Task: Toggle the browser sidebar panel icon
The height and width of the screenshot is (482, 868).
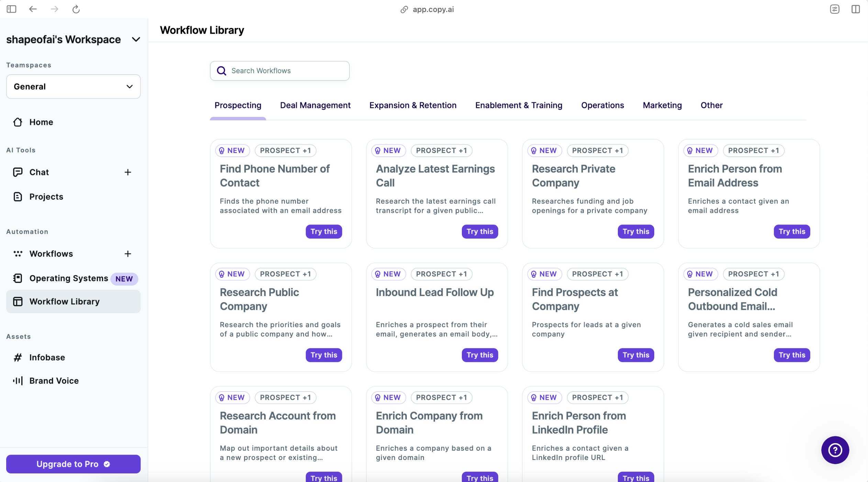Action: click(11, 9)
